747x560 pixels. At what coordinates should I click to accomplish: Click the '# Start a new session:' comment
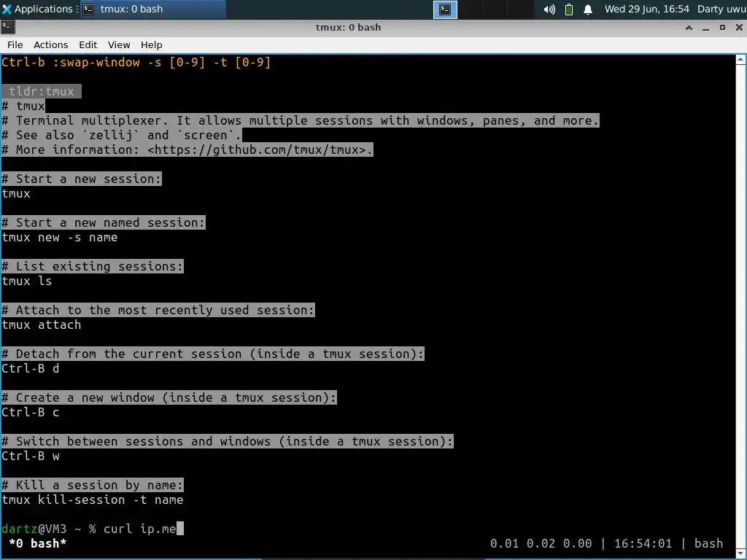[82, 179]
